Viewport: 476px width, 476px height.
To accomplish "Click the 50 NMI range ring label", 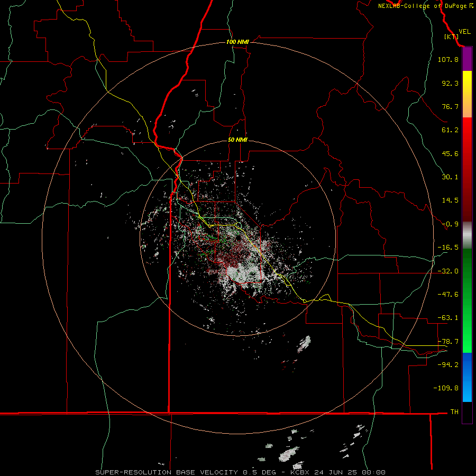I will click(237, 140).
